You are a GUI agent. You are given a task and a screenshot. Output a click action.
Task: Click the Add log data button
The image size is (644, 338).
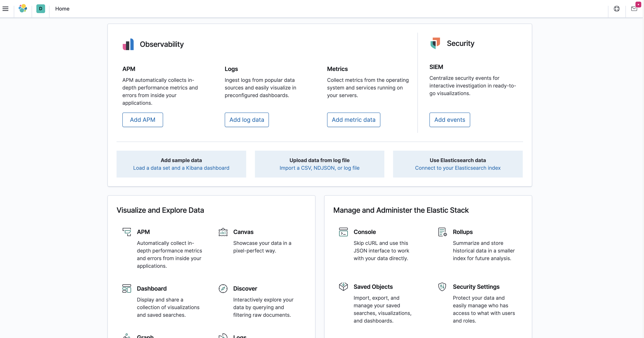(247, 120)
